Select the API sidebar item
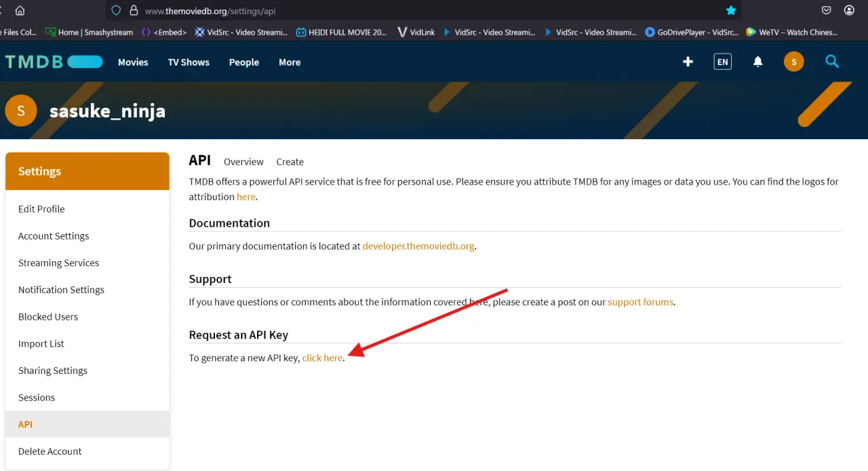The height and width of the screenshot is (471, 868). pos(87,424)
